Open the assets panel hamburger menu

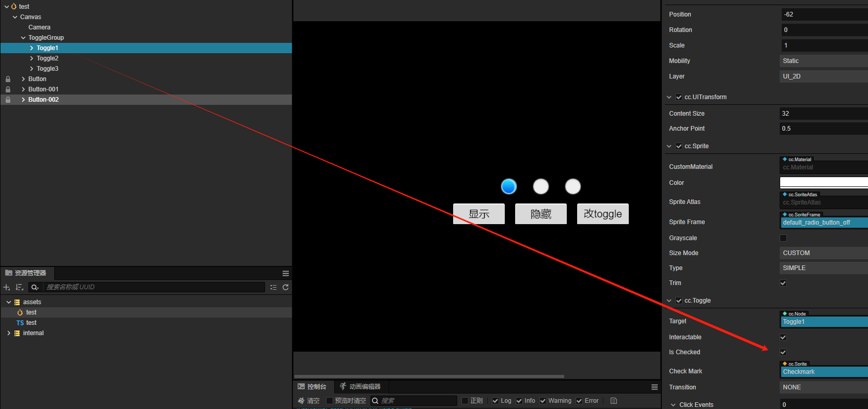pyautogui.click(x=286, y=273)
